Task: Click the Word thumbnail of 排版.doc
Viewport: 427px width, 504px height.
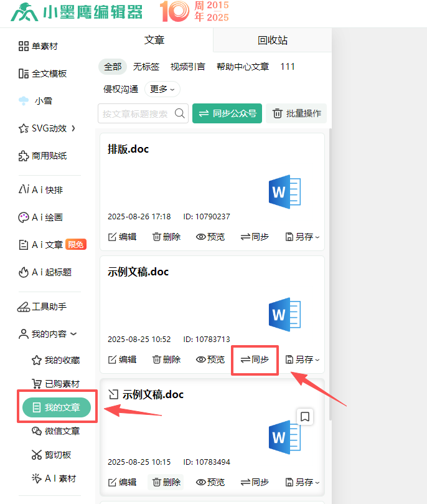Action: tap(284, 192)
